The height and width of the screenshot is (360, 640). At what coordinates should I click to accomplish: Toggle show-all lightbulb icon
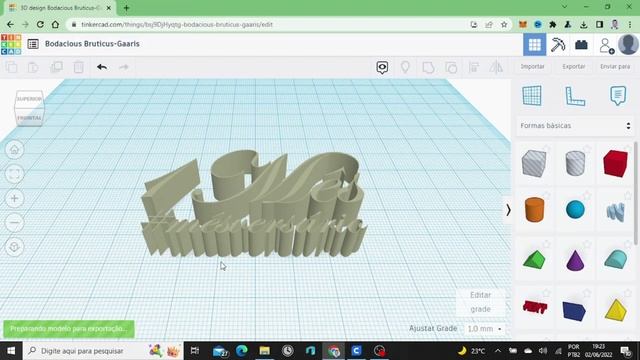[x=405, y=67]
